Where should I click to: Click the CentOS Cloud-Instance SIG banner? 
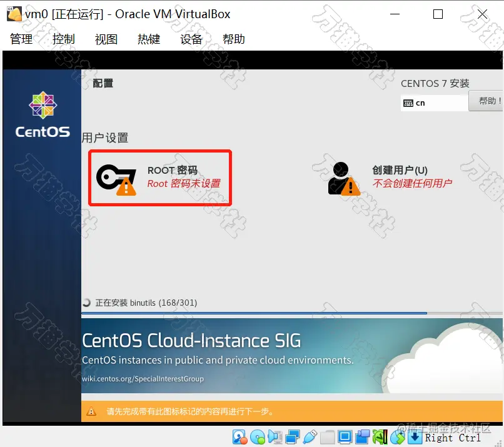point(292,356)
